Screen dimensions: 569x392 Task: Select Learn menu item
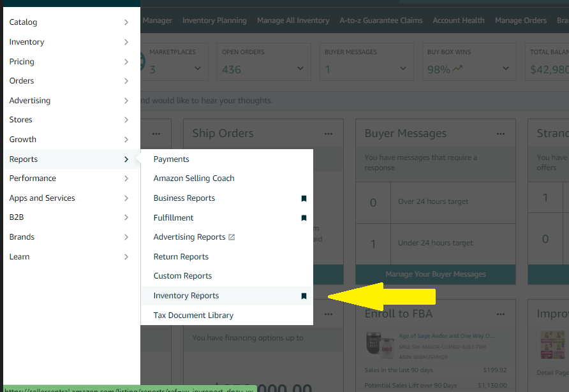(72, 257)
